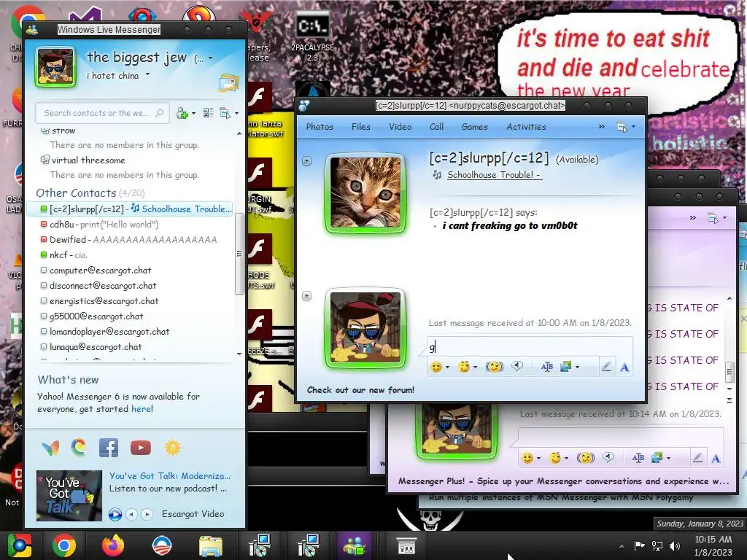Click the here! Yahoo Messenger link
747x560 pixels.
click(142, 409)
